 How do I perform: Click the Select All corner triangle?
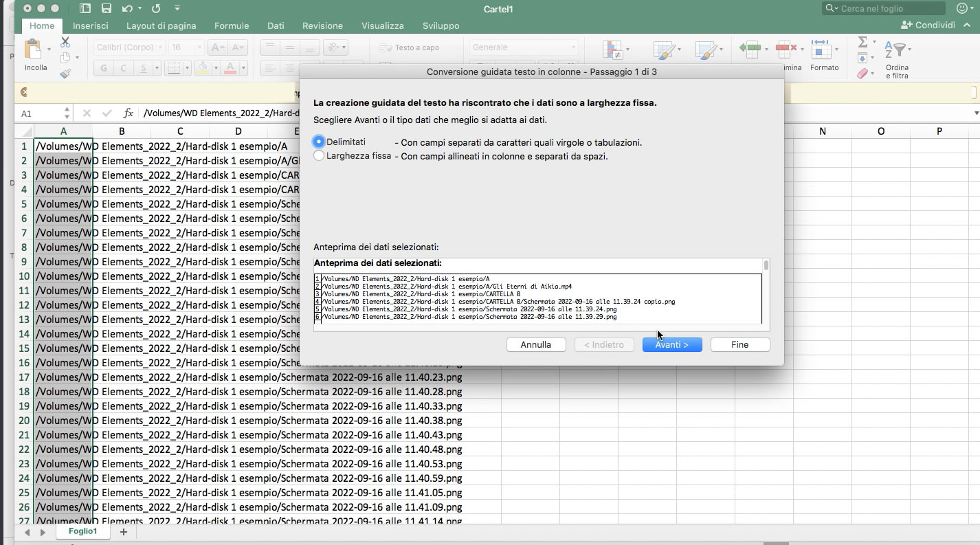(x=25, y=131)
